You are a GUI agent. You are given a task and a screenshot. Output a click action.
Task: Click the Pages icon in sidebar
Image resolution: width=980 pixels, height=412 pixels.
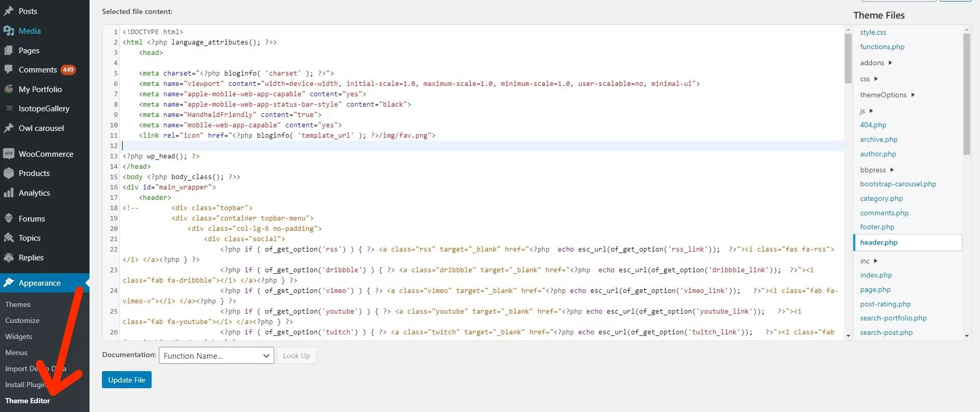[x=8, y=50]
